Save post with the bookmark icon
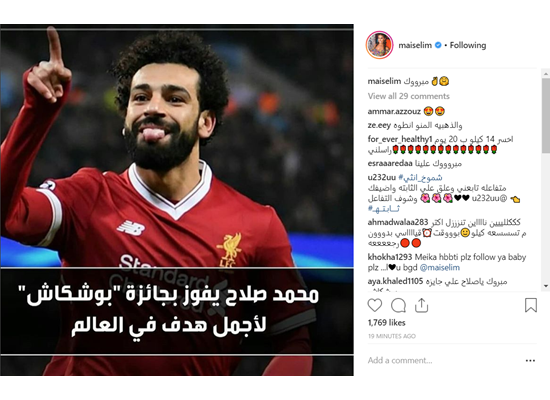The width and height of the screenshot is (550, 400). [531, 305]
